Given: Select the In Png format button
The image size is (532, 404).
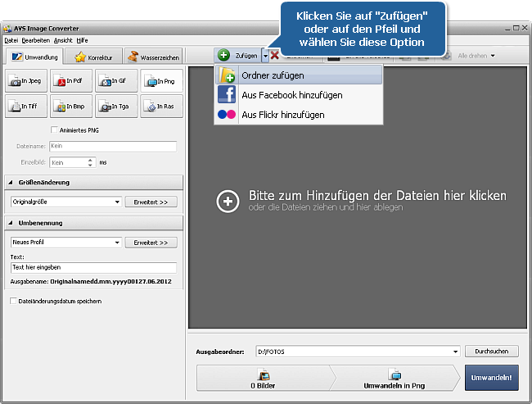Looking at the screenshot, I should [x=161, y=81].
